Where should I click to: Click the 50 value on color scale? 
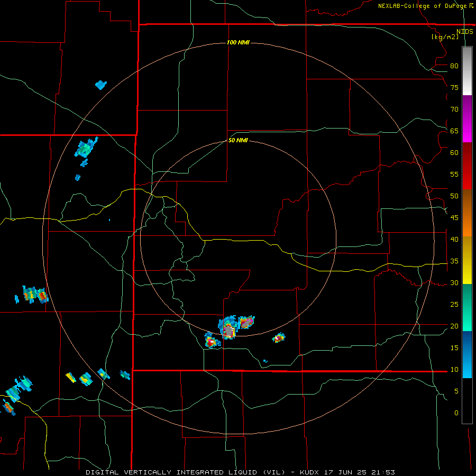point(454,196)
